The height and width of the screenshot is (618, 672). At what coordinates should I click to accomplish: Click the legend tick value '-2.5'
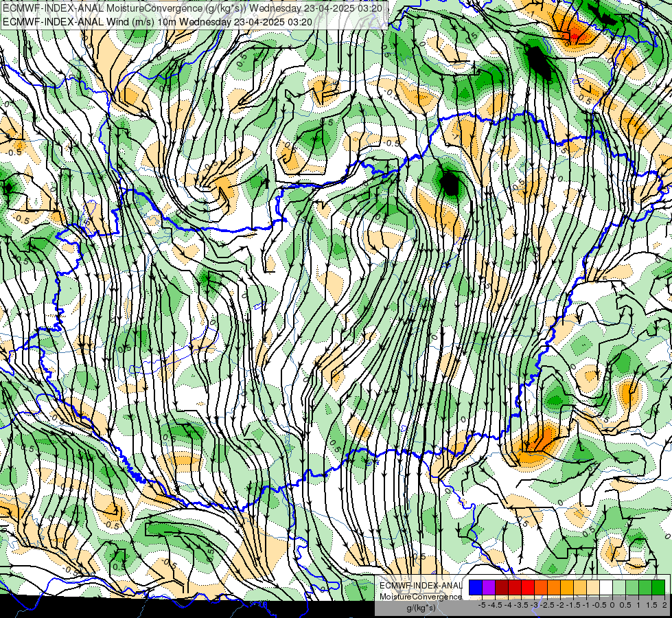click(x=547, y=605)
